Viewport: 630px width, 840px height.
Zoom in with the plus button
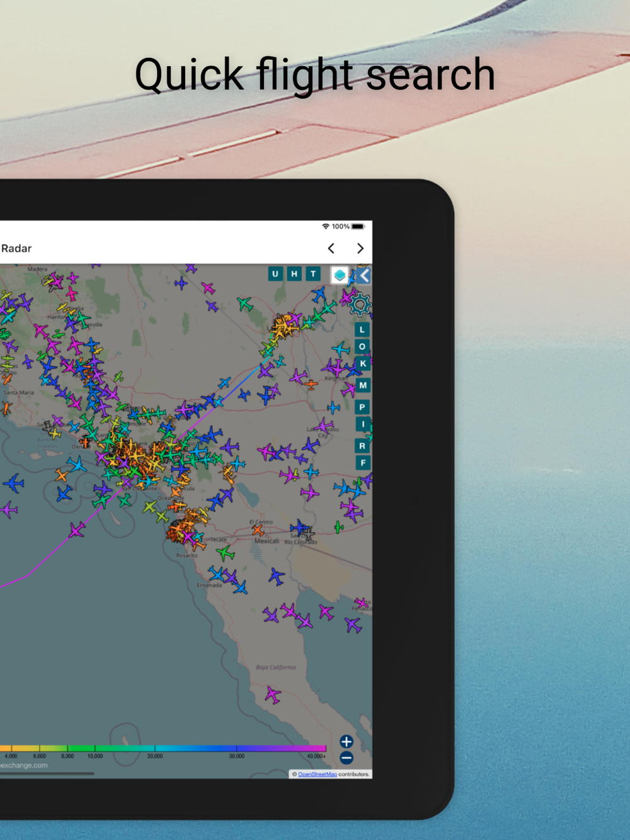tap(346, 742)
